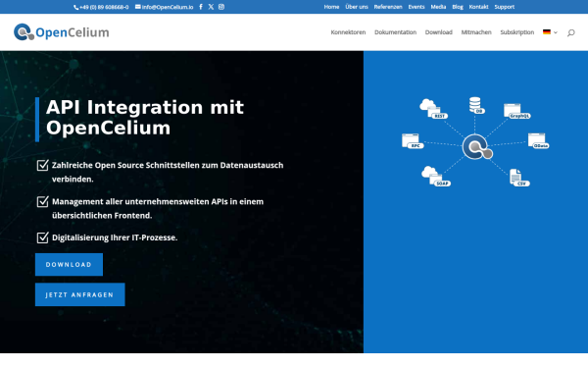Open Media in top menu

(x=438, y=7)
